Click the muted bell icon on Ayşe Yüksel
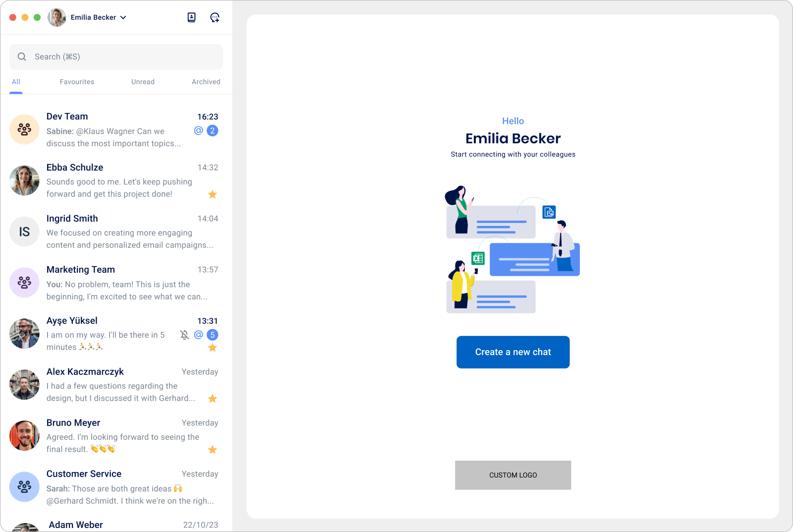 click(184, 335)
